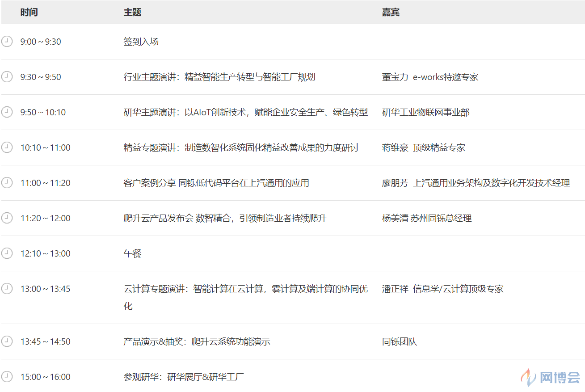The image size is (585, 392).
Task: Click the clock icon beside 12:10～13:00
Action: [7, 253]
